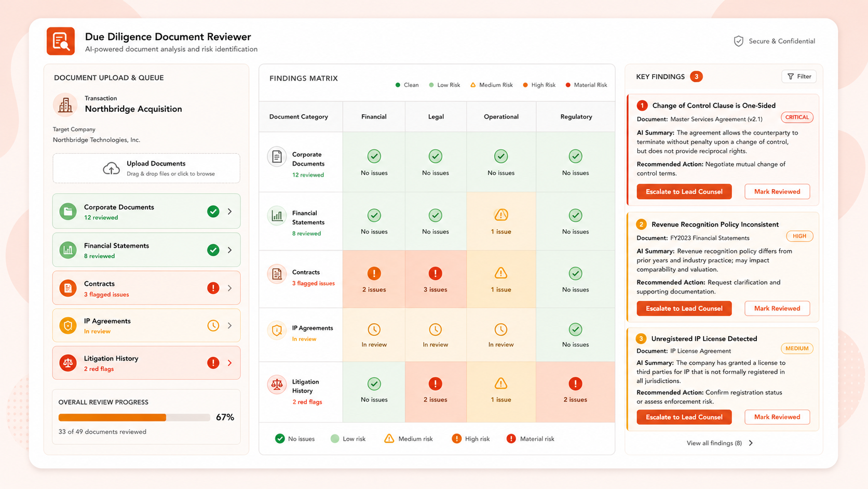868x489 pixels.
Task: Mark Revenue Recognition finding as reviewed
Action: click(x=777, y=309)
